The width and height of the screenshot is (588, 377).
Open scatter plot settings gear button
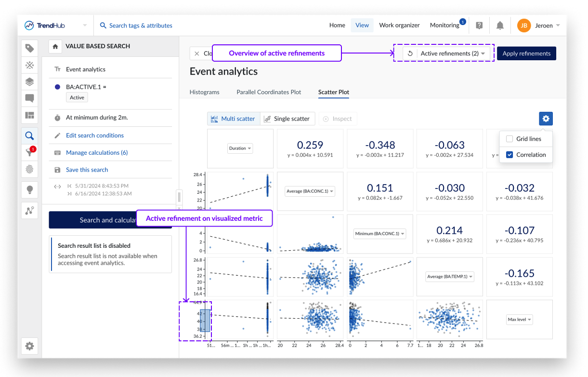[x=546, y=119]
